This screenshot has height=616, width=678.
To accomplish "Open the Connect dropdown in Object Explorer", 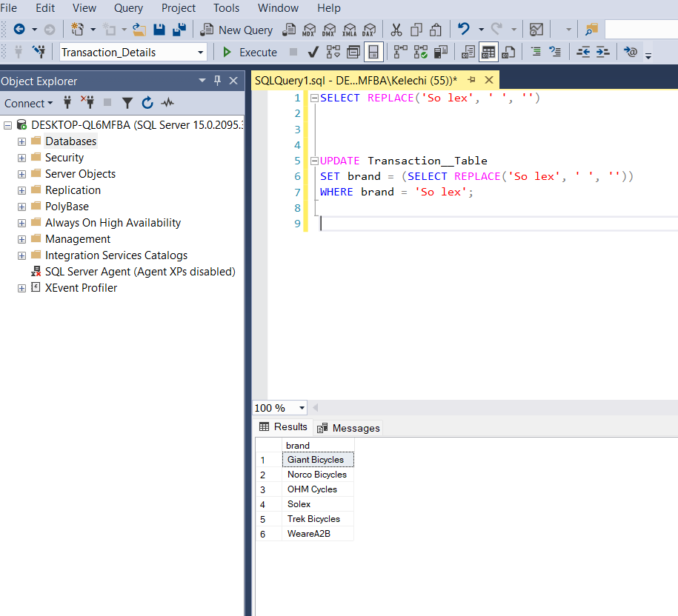I will (x=28, y=103).
